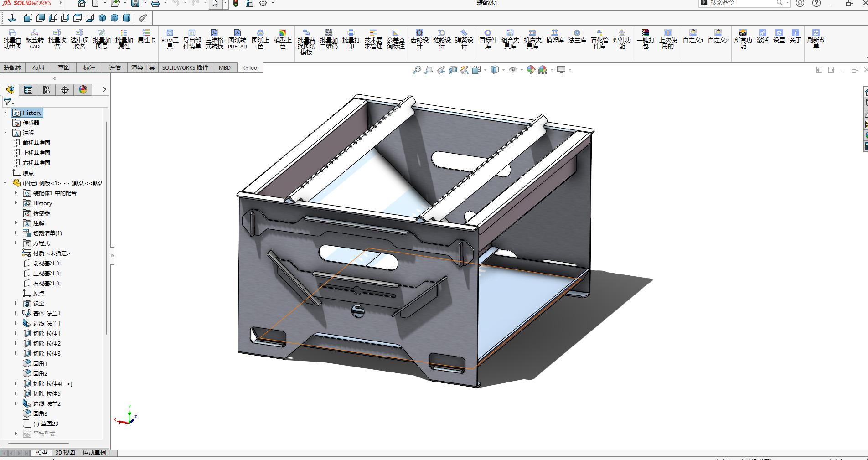Toggle the Hide/Show Items eye icon
Viewport: 868px width, 460px height.
(513, 70)
